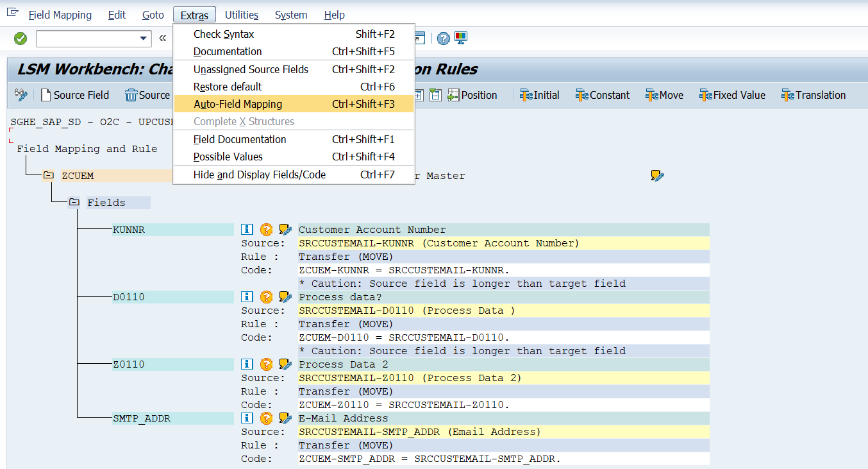
Task: Click the possible values icon for KUNNR
Action: point(266,230)
